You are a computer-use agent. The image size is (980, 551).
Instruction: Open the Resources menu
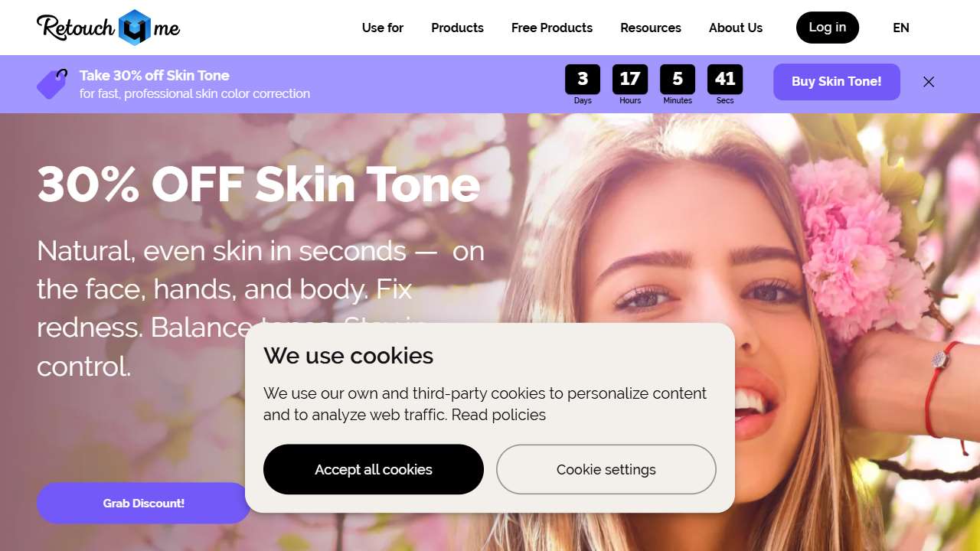tap(651, 28)
